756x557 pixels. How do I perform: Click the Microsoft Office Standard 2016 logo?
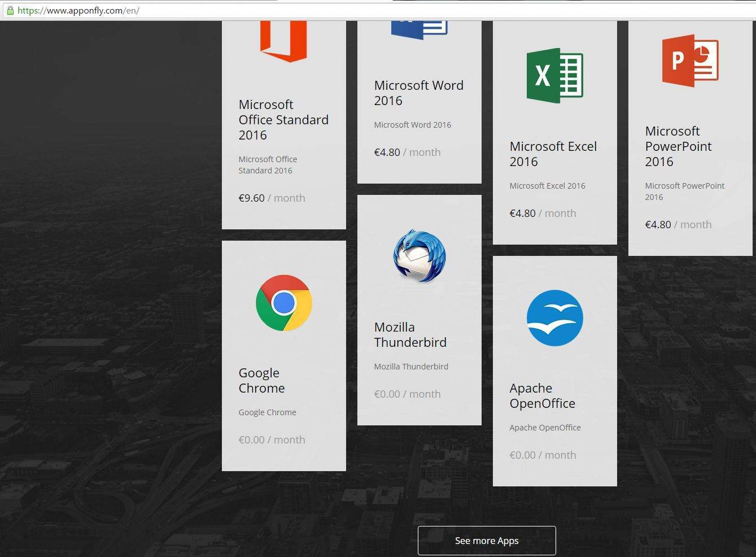[x=283, y=41]
